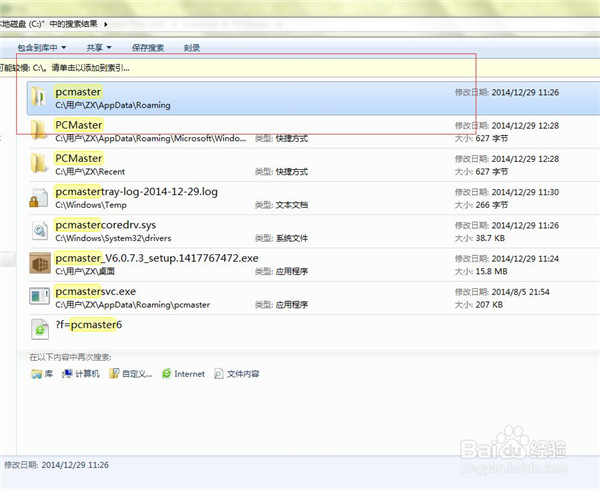Select the pcmastersvc.exe application icon
Screen dimensions: 600x489
[x=39, y=296]
